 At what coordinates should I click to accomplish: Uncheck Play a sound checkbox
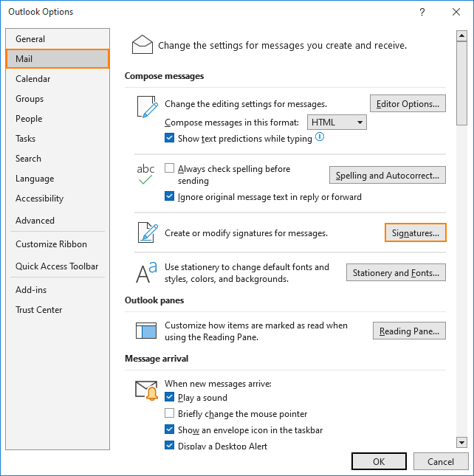point(169,397)
